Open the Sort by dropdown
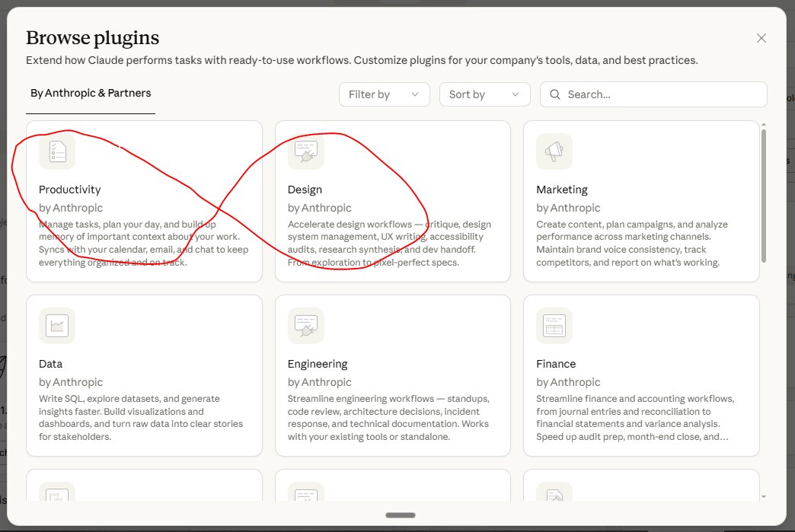 click(x=485, y=94)
